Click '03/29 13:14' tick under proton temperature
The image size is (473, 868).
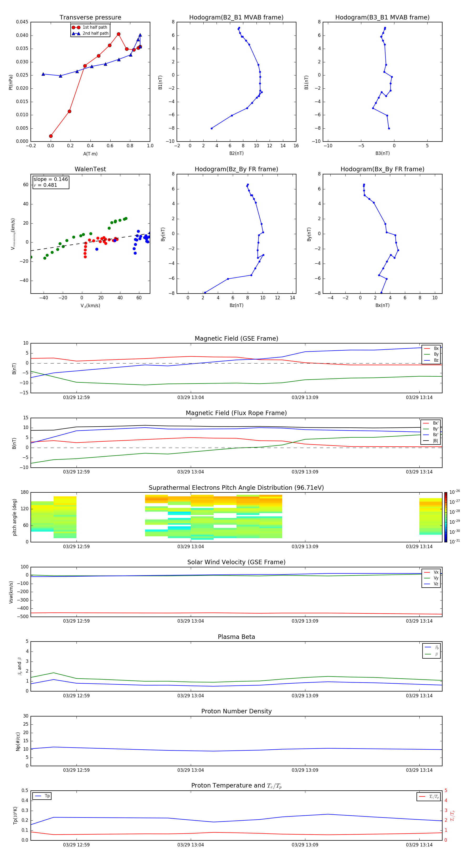[x=419, y=845]
